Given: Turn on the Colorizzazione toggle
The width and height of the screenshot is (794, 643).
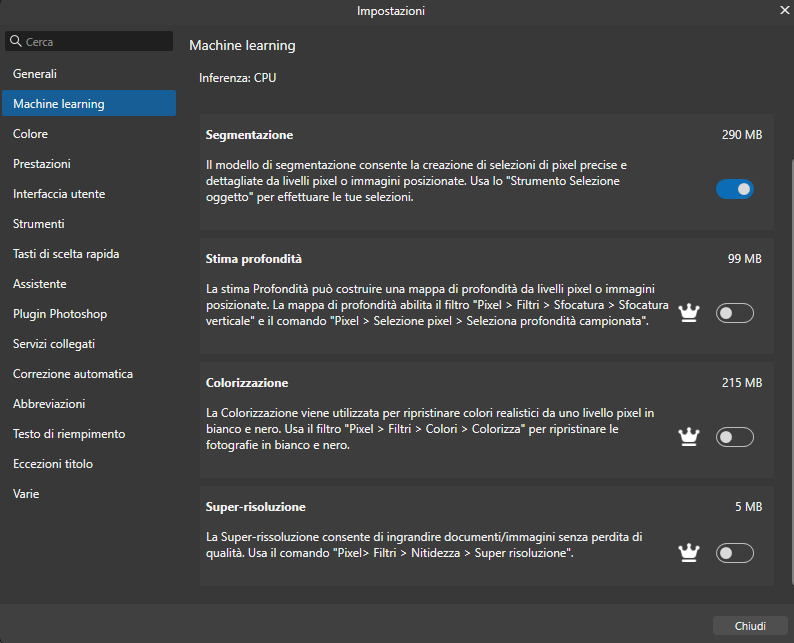Looking at the screenshot, I should tap(734, 437).
